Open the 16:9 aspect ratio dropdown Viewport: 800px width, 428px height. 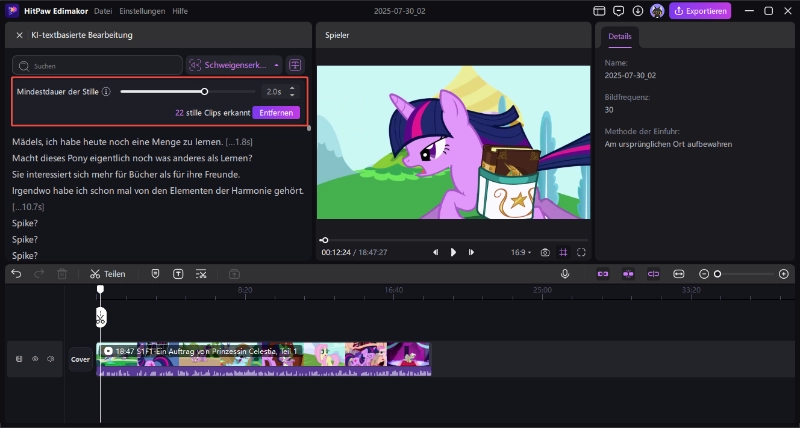pyautogui.click(x=521, y=252)
